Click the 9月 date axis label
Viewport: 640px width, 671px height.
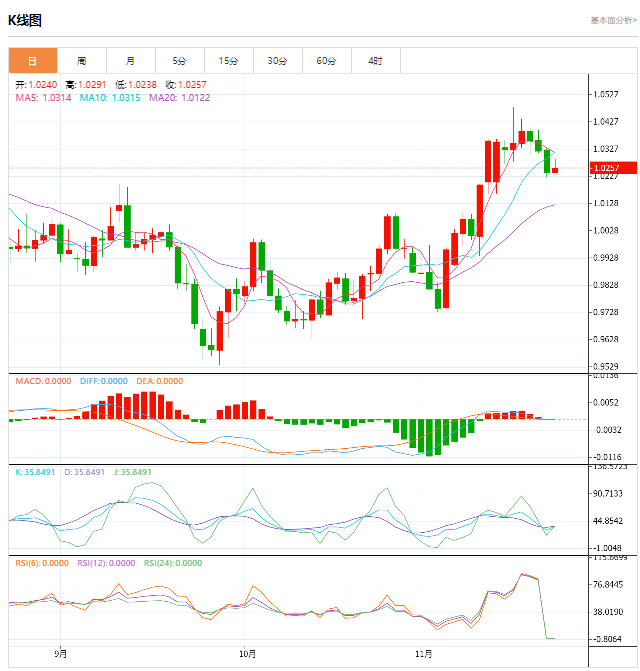[x=61, y=654]
